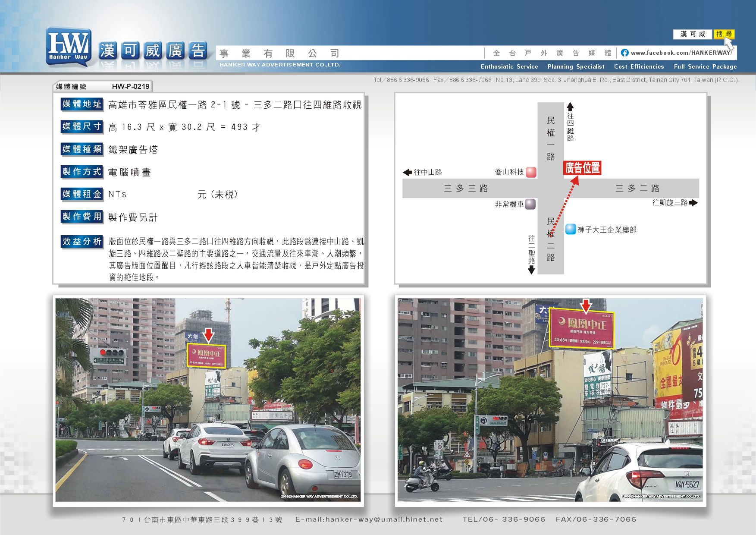Click the Facebook icon in header
The width and height of the screenshot is (756, 535).
click(x=624, y=53)
